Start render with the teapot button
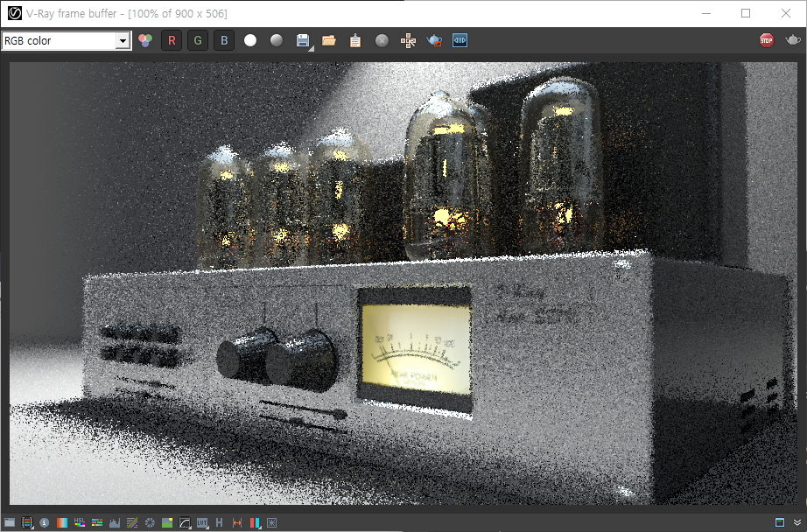Viewport: 807px width, 532px height. coord(793,40)
